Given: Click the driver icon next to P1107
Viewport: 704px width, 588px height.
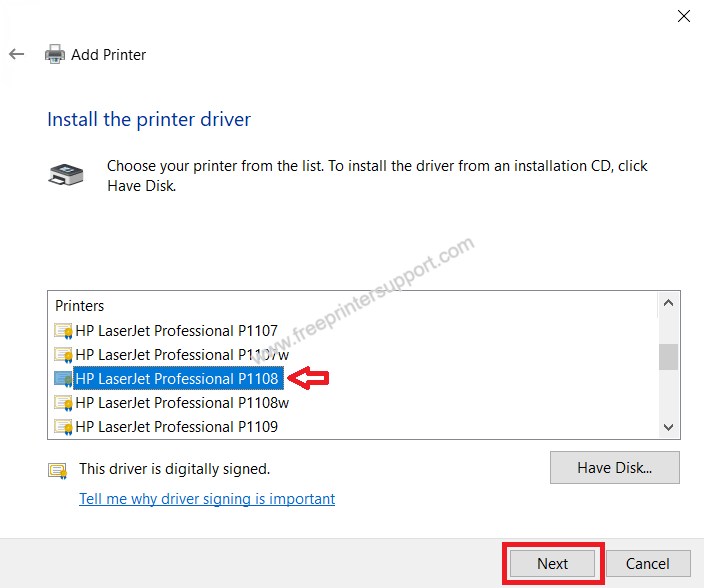Looking at the screenshot, I should click(64, 331).
